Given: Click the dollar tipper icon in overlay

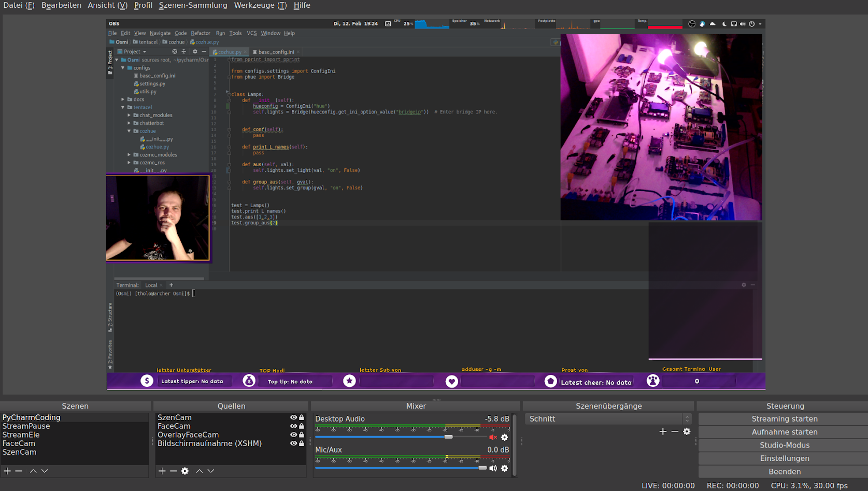Looking at the screenshot, I should [147, 381].
